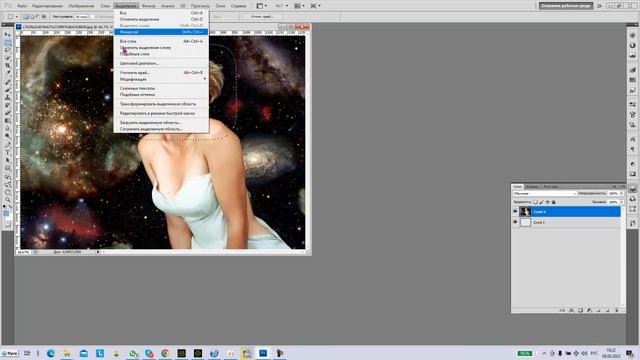Image resolution: width=640 pixels, height=360 pixels.
Task: Show more workspaces with double-arrow button
Action: tap(600, 6)
